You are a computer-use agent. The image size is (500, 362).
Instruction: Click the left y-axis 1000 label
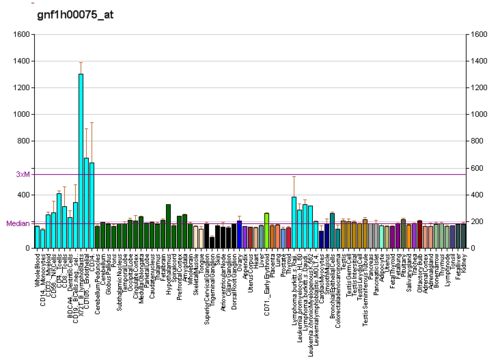pyautogui.click(x=22, y=114)
